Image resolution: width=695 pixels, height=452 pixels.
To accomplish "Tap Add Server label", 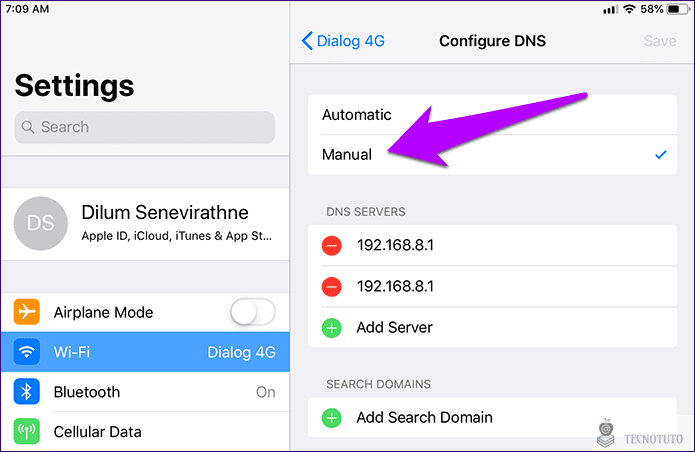I will point(394,327).
